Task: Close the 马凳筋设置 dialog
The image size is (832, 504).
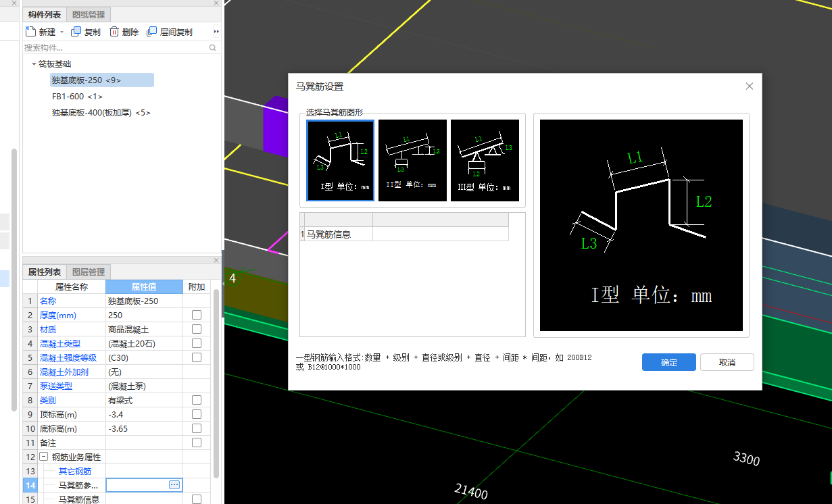Action: pos(750,86)
